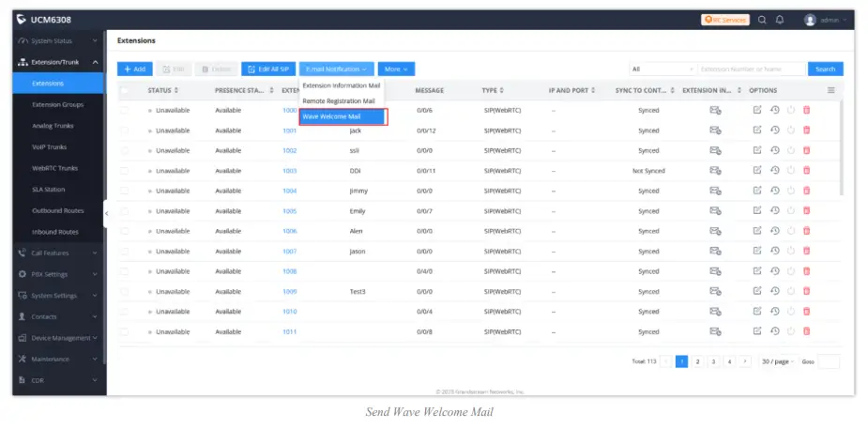Screen dimensions: 868x429
Task: Check the box for extension 1001
Action: tap(125, 130)
